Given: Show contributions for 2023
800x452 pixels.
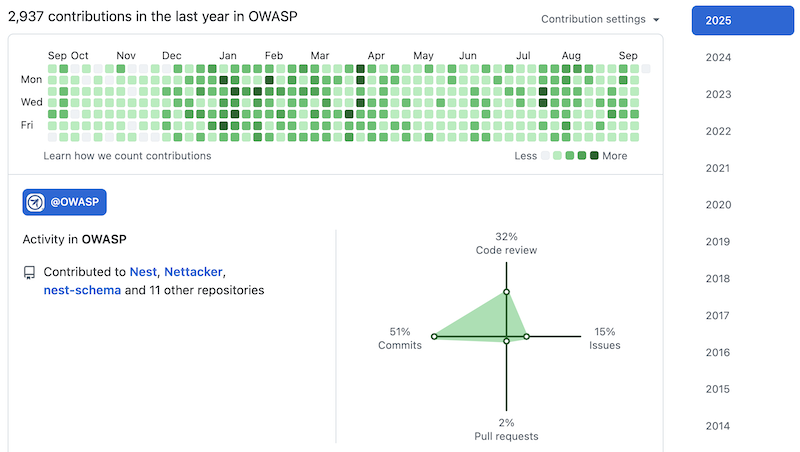Looking at the screenshot, I should tap(718, 95).
